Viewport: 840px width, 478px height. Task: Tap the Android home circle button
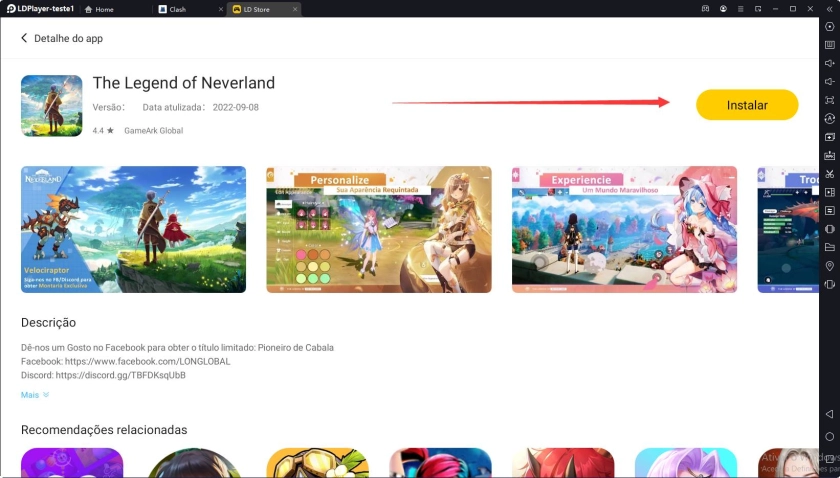click(x=830, y=436)
